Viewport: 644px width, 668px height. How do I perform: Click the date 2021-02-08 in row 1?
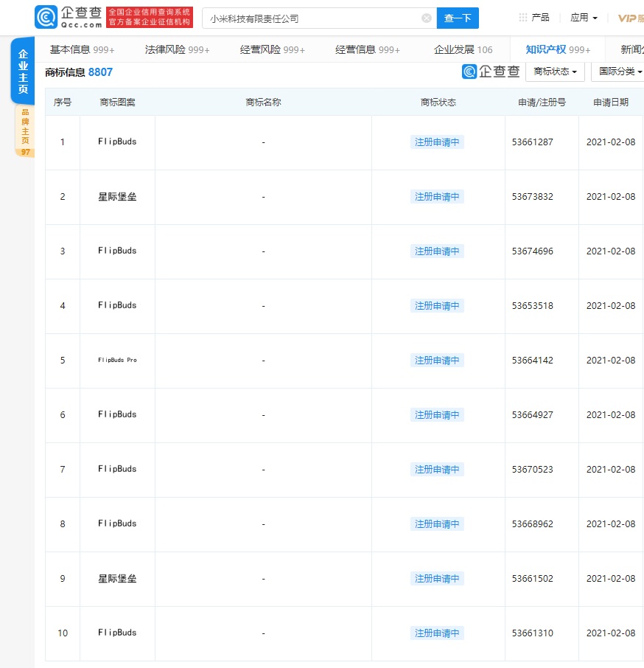[611, 142]
